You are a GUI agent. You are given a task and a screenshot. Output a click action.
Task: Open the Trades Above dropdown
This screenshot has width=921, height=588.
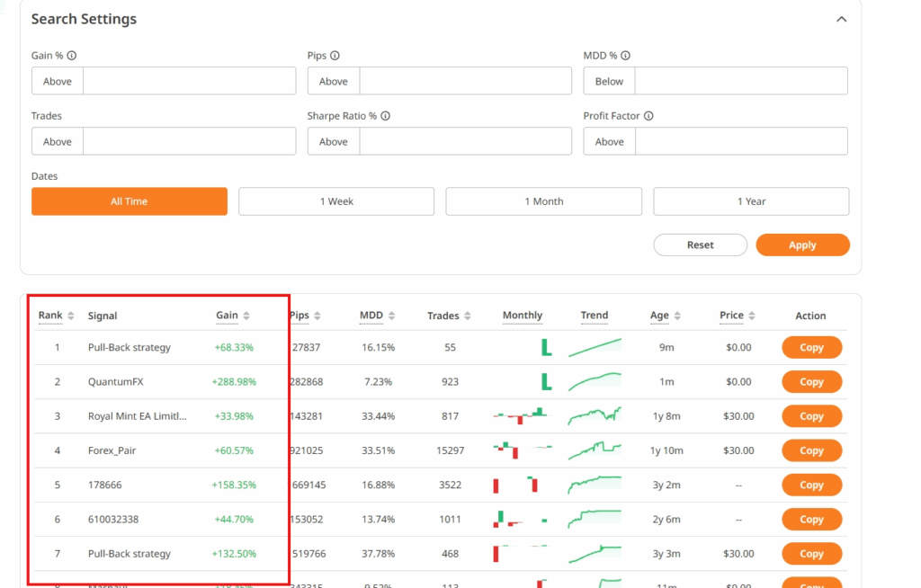click(58, 141)
